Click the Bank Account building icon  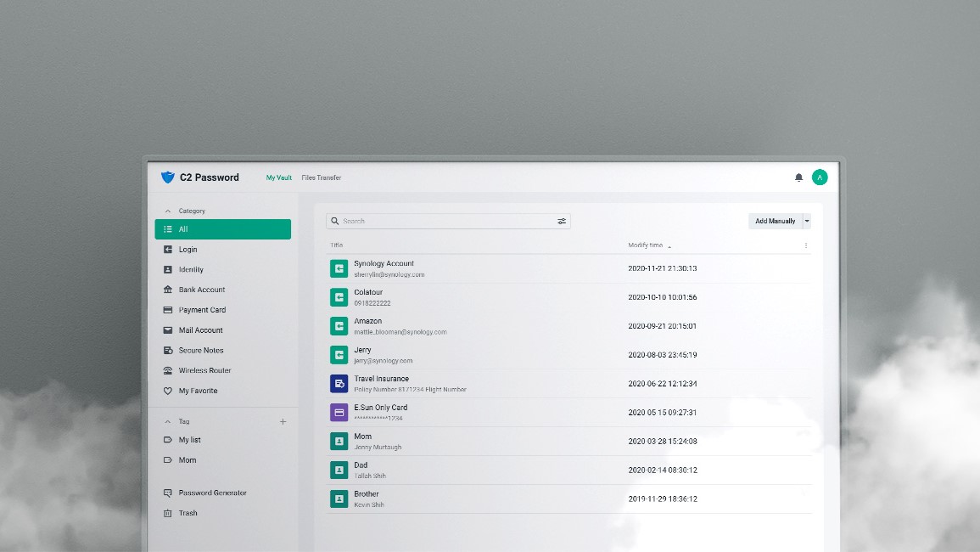tap(167, 290)
